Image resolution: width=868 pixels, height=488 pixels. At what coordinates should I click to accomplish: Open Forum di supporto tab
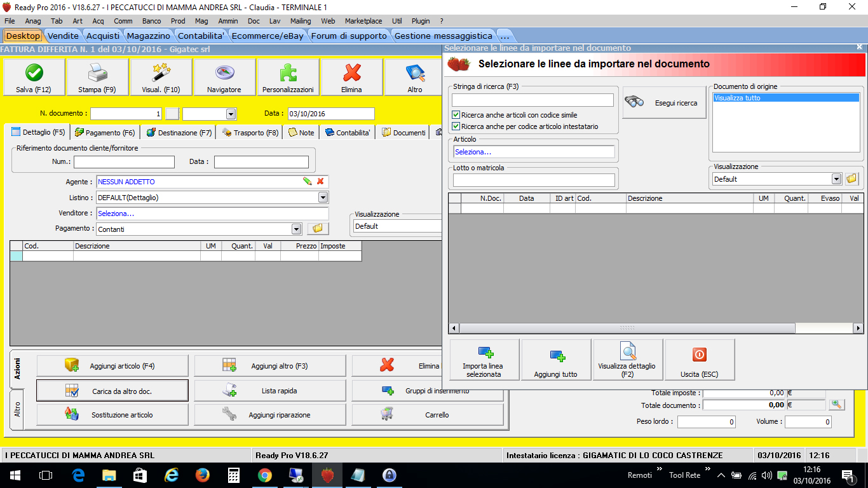[349, 36]
